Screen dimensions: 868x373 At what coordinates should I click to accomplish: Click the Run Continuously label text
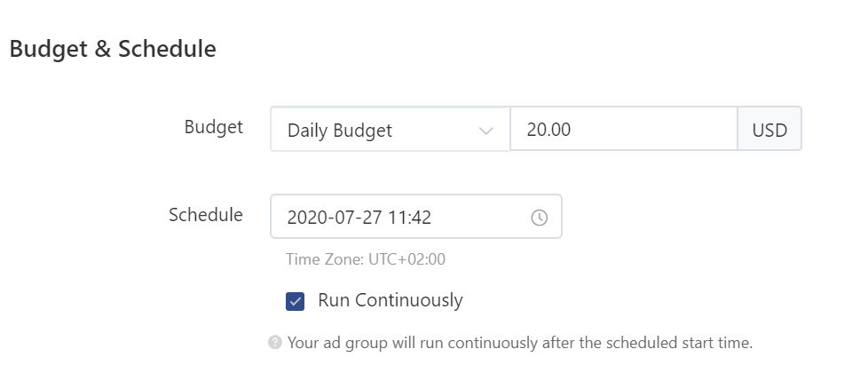[x=391, y=300]
